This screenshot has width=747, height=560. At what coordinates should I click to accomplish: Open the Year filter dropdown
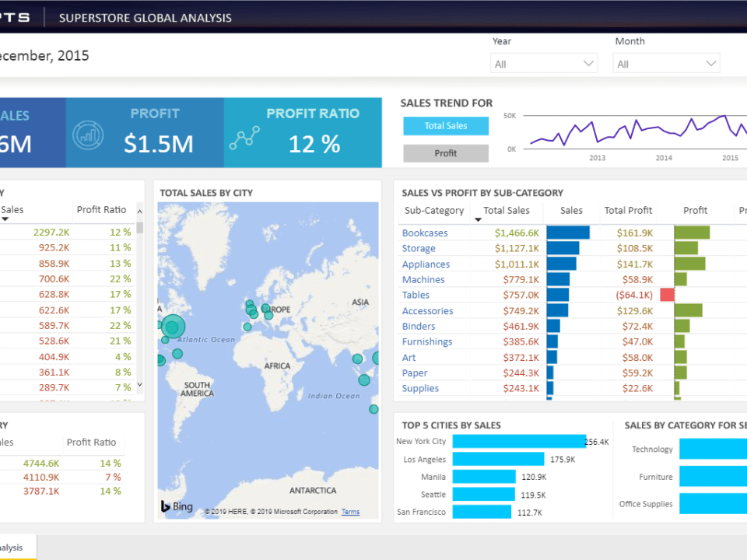(x=591, y=63)
